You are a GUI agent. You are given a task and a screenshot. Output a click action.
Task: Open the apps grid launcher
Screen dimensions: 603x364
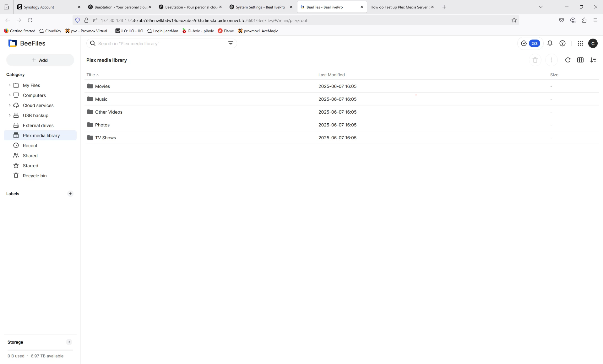pyautogui.click(x=580, y=43)
